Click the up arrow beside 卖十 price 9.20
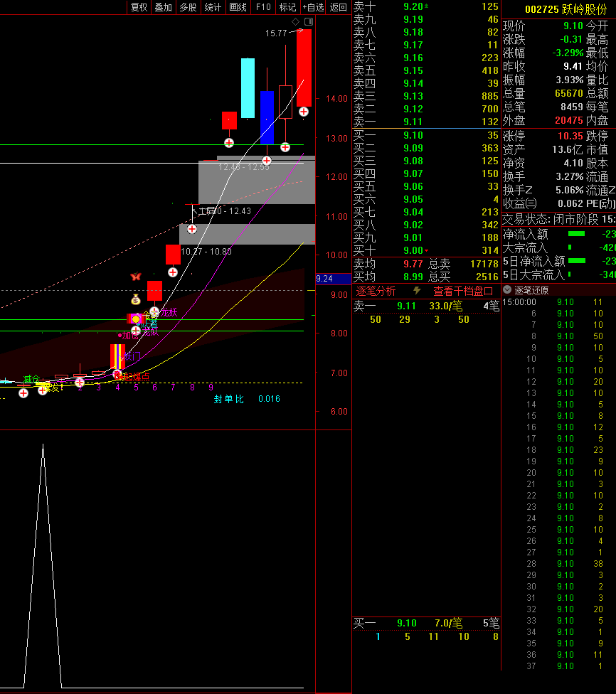Viewport: 616px width, 694px height. tap(427, 6)
